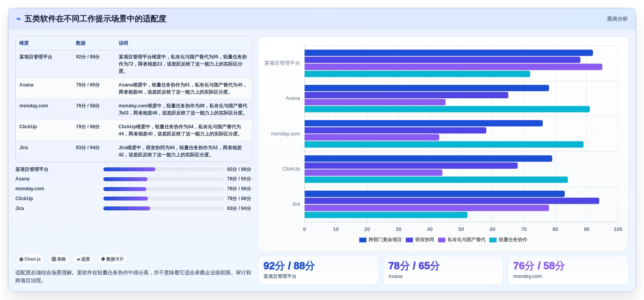Toggle the 跨部门复杂项目 legend item
The image size is (644, 300).
380,240
